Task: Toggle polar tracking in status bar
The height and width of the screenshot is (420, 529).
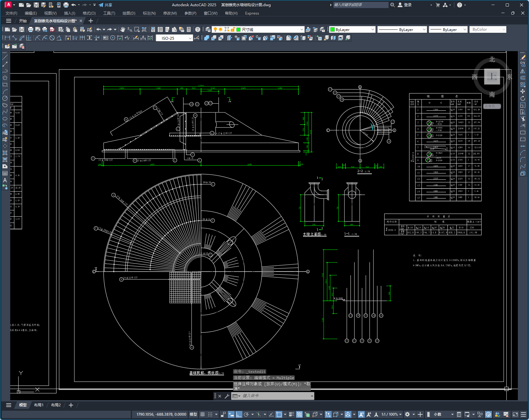Action: pos(247,414)
